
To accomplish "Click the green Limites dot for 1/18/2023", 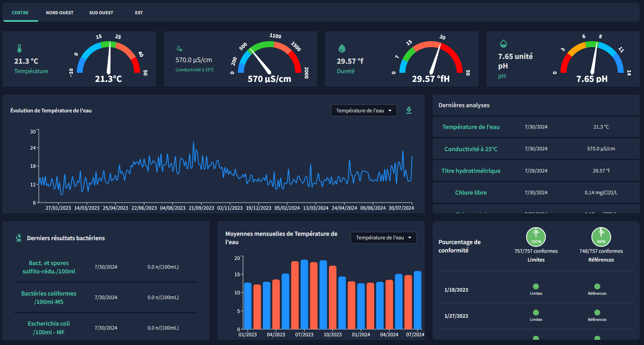I will [x=536, y=286].
